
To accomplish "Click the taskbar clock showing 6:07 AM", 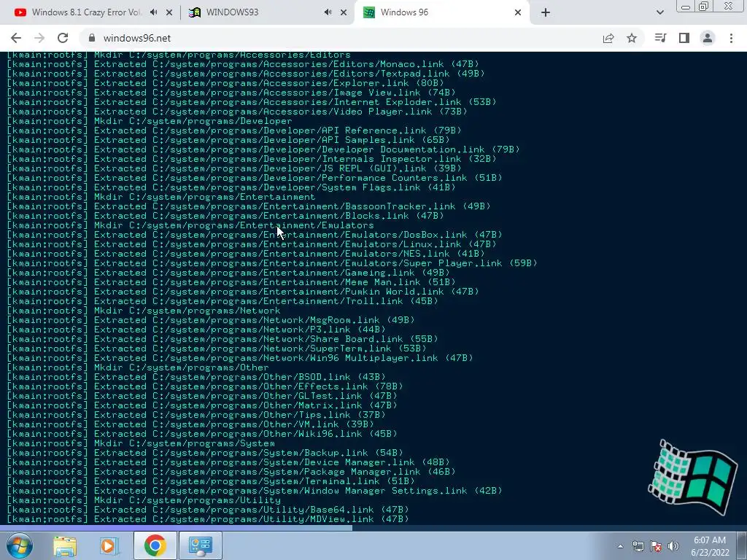I will pyautogui.click(x=710, y=546).
